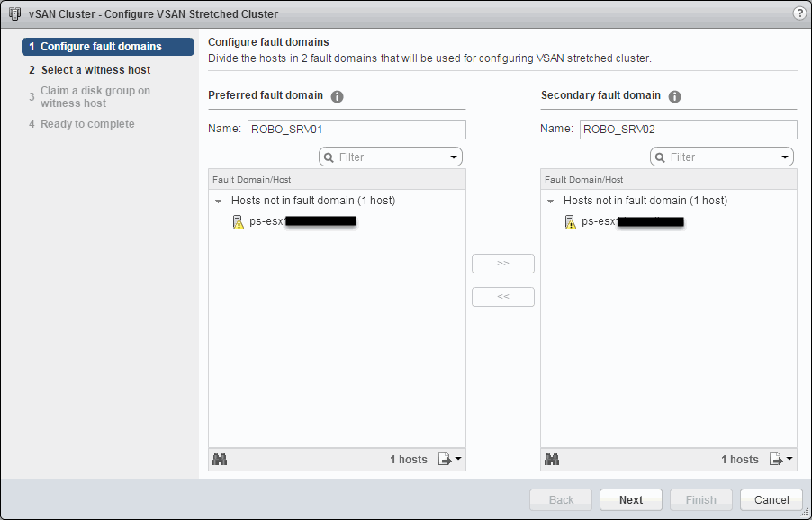812x520 pixels.
Task: Click info icon beside Preferred fault domain
Action: click(338, 96)
